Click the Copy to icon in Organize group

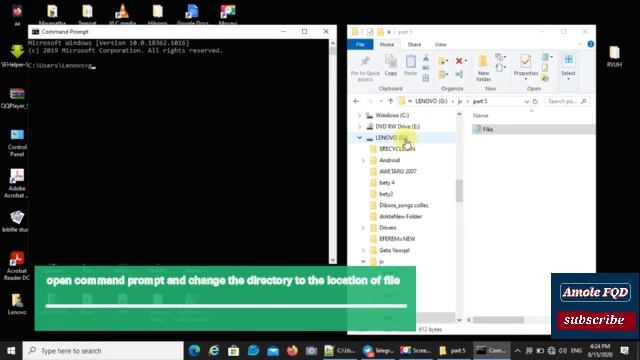click(x=442, y=74)
